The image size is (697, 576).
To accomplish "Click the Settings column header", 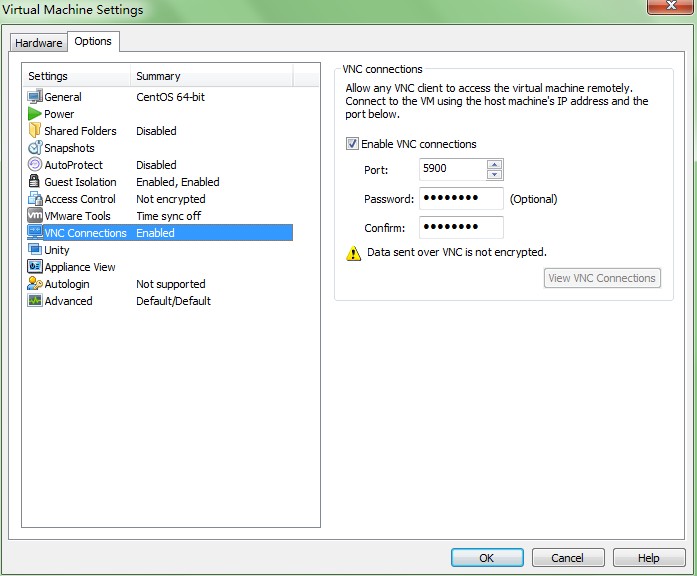I will coord(76,76).
